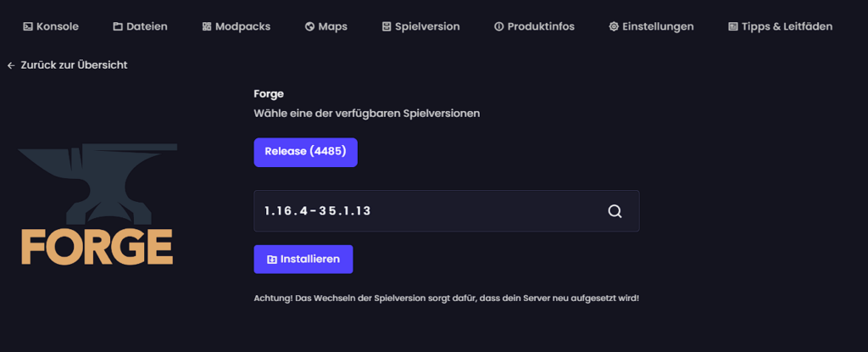Click the 'Achtung!' warning text

tap(446, 299)
